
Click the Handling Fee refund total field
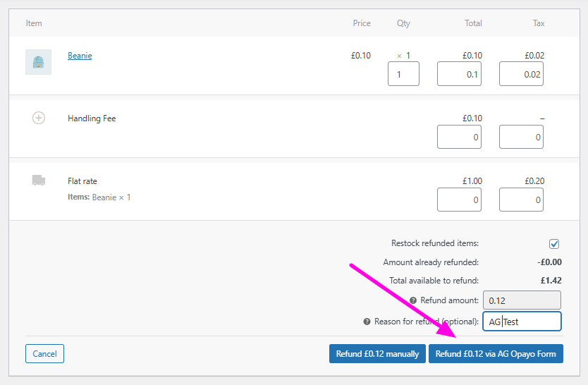pos(459,137)
